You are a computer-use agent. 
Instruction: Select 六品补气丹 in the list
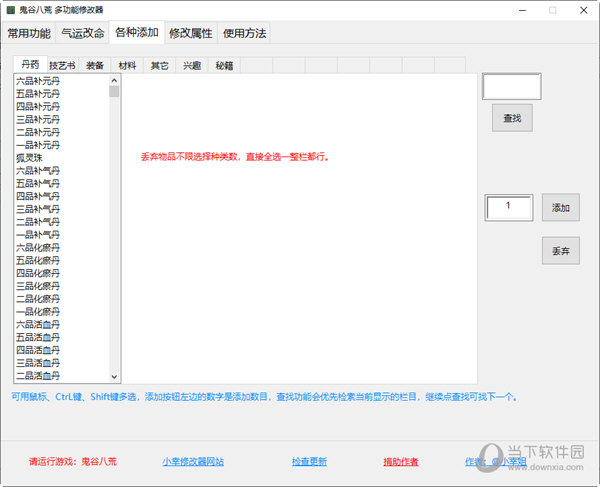click(38, 171)
